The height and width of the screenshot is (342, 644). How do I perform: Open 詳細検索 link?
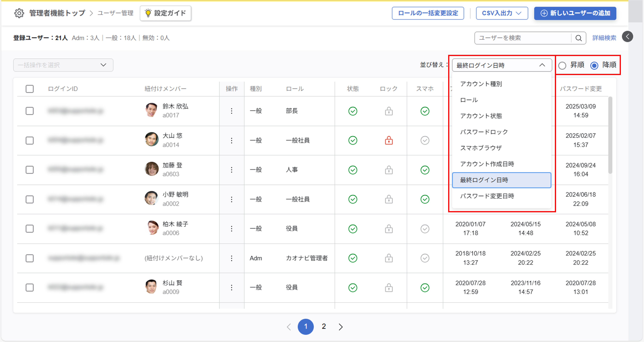[604, 38]
